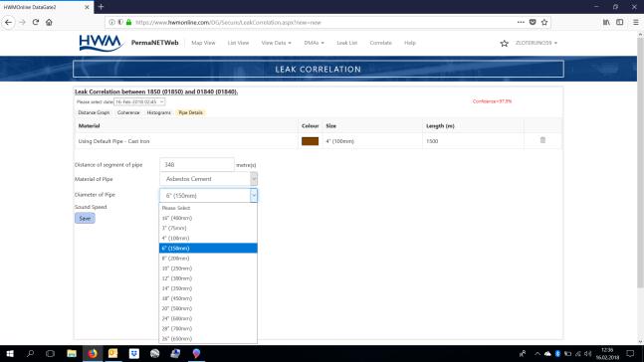Open Task View on the taskbar
The width and height of the screenshot is (644, 362).
(50, 353)
